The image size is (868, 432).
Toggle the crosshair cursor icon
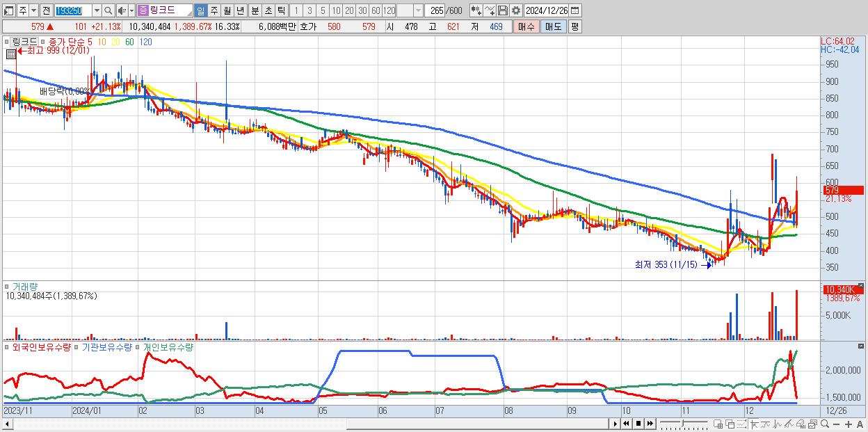coord(754,424)
